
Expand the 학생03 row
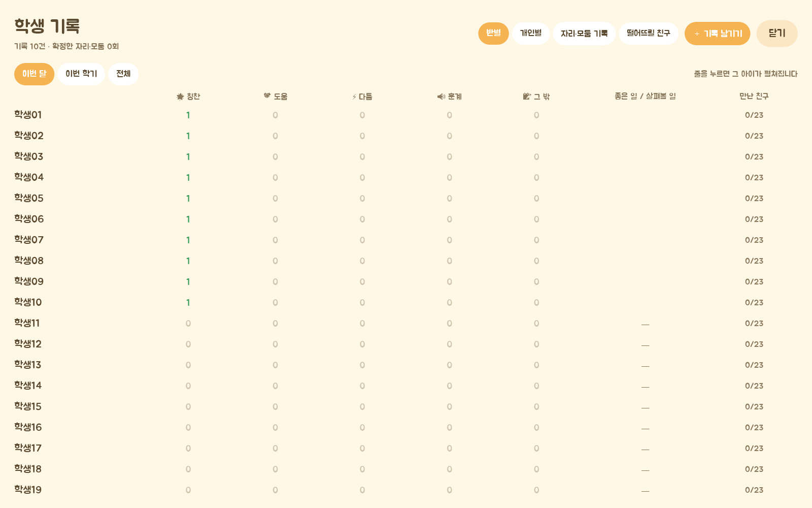[406, 157]
